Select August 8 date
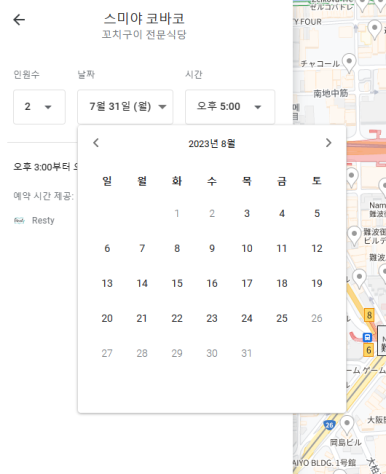The height and width of the screenshot is (474, 386). [177, 248]
